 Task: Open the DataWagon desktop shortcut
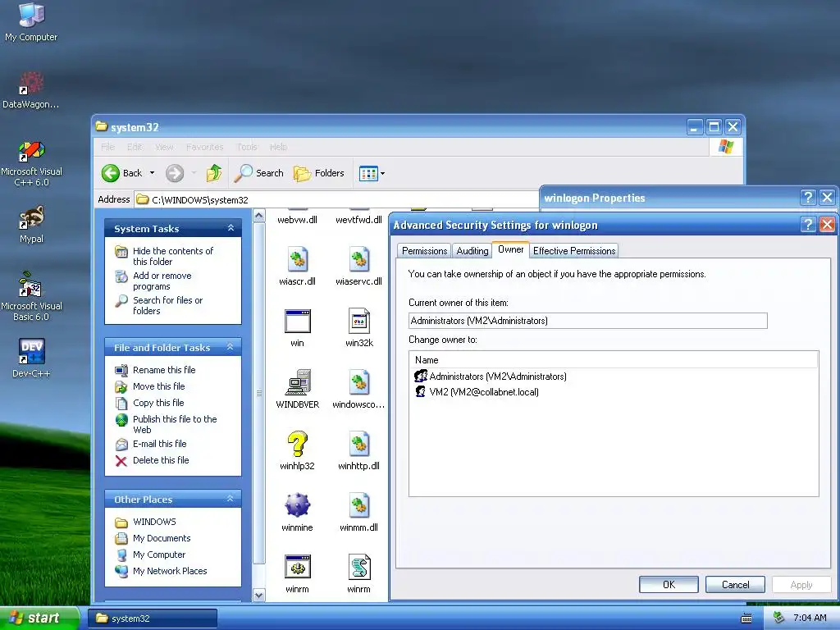[x=31, y=89]
